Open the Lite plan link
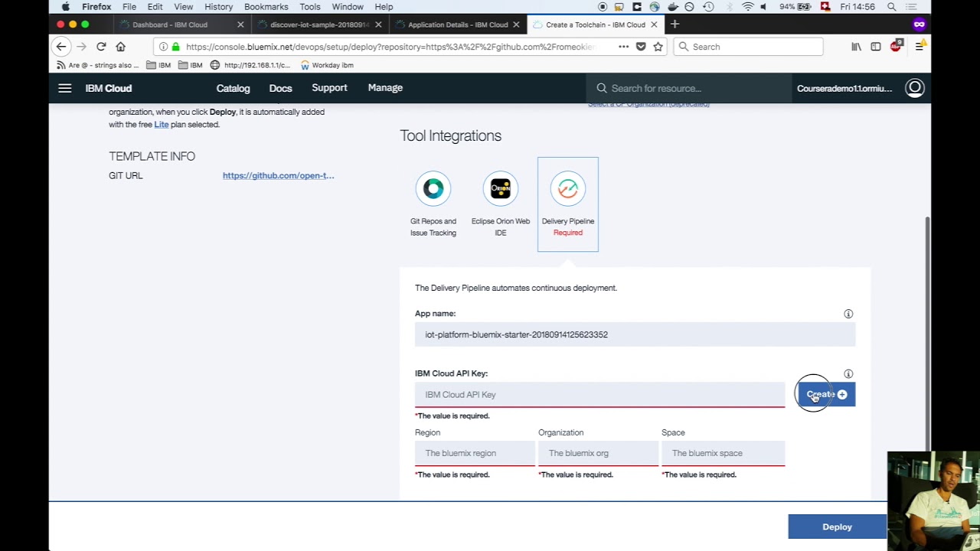 (161, 124)
